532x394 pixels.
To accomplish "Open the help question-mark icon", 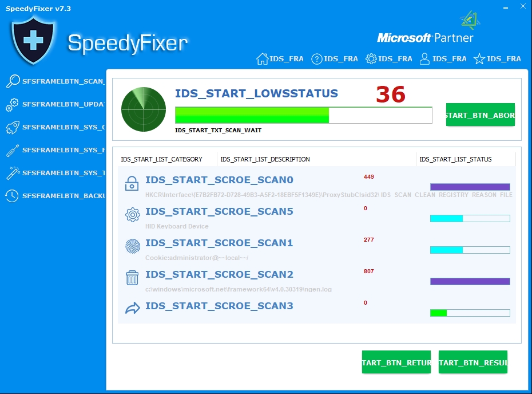I will 316,59.
